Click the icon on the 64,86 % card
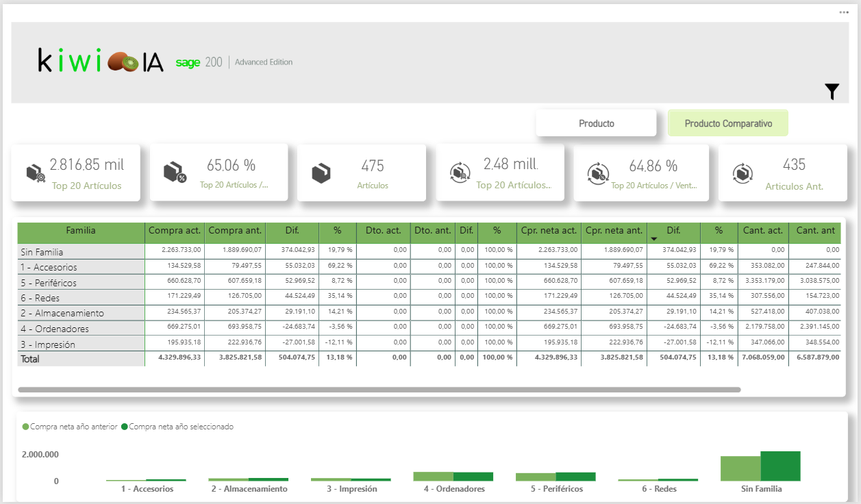The image size is (861, 504). point(598,173)
